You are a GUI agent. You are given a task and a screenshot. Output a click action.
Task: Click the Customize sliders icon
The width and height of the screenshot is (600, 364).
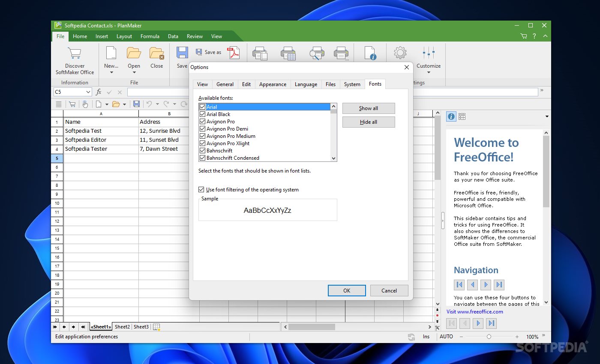(429, 53)
